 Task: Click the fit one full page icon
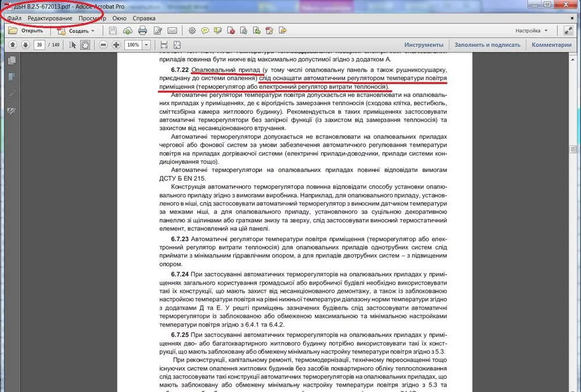[x=177, y=45]
